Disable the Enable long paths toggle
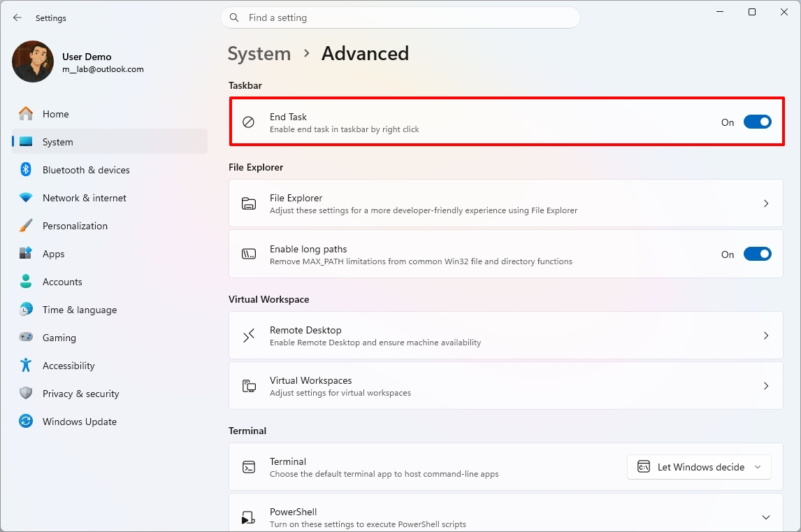Image resolution: width=801 pixels, height=532 pixels. click(x=757, y=254)
